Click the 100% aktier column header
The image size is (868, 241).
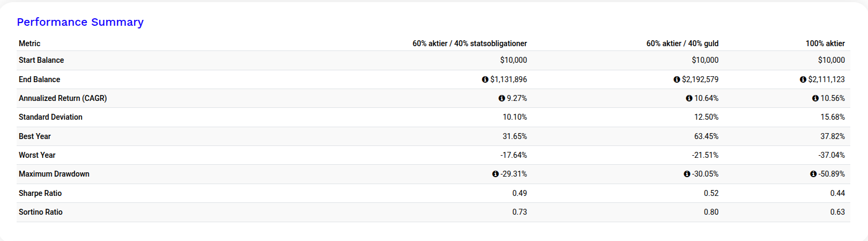pyautogui.click(x=825, y=43)
